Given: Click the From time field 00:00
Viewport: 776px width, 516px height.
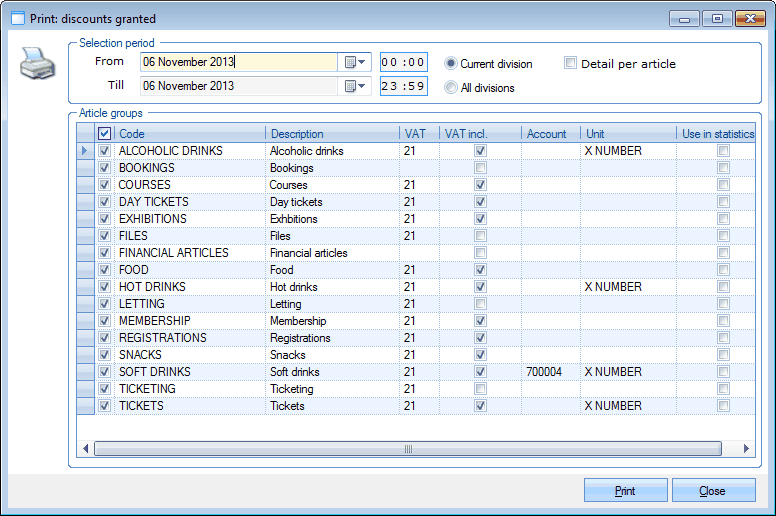Looking at the screenshot, I should click(403, 62).
